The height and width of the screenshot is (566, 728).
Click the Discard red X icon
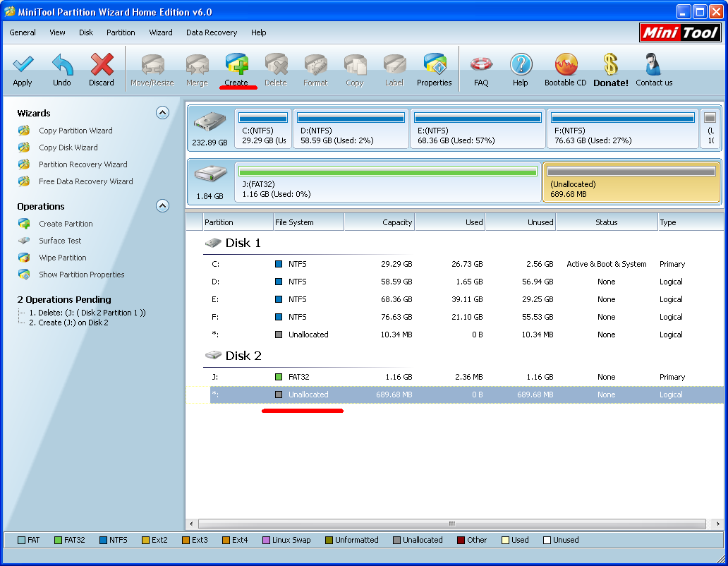pyautogui.click(x=102, y=66)
